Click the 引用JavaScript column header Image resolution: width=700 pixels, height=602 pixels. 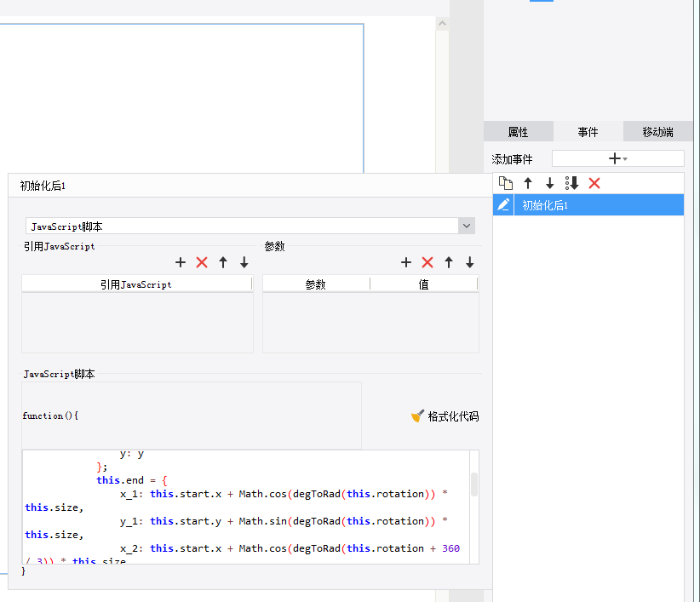pos(136,284)
